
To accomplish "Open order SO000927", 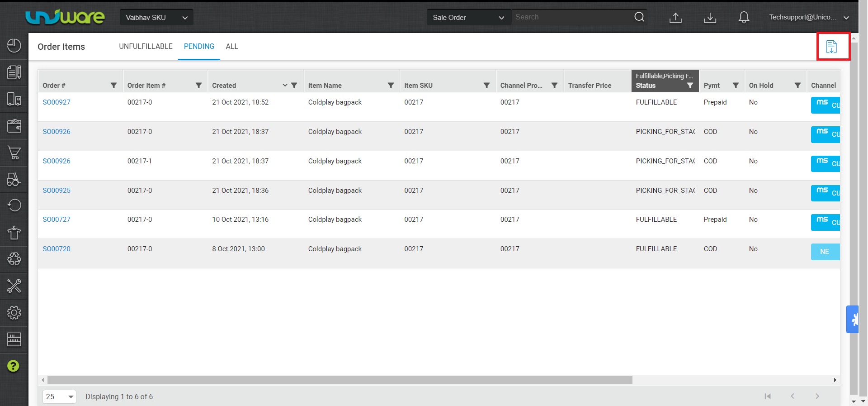I will click(x=57, y=102).
